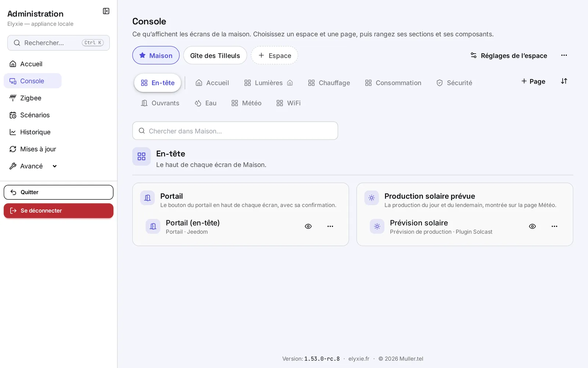
Task: Switch to the Sécurité page tab
Action: [454, 83]
